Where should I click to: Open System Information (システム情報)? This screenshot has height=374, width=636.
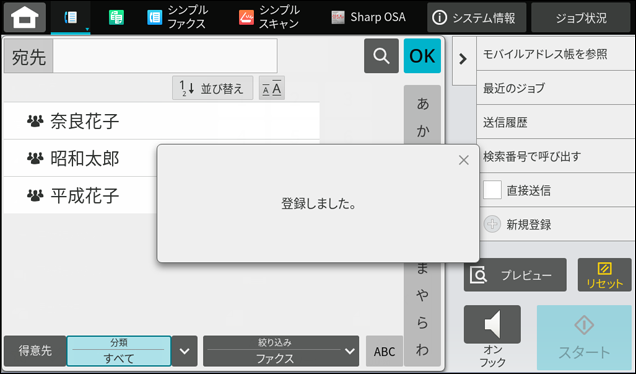(x=477, y=17)
